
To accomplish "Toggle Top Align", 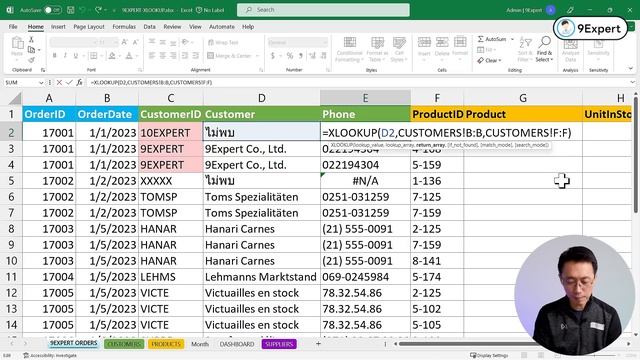I will [151, 42].
